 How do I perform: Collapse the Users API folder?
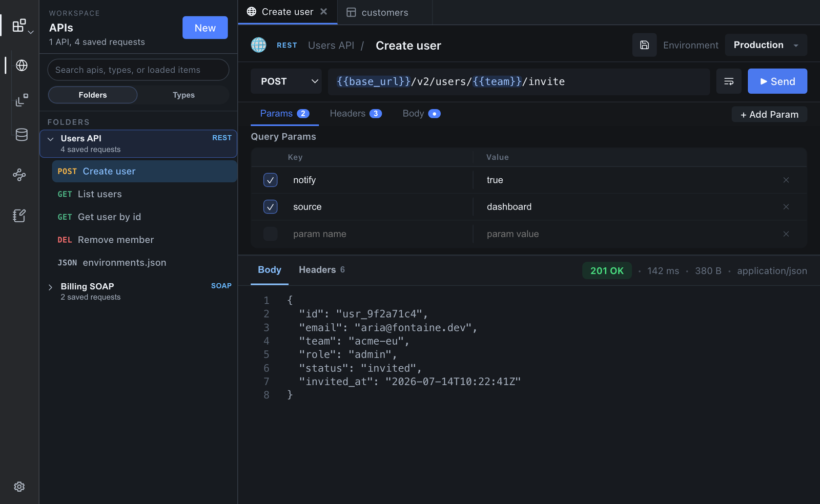coord(51,139)
